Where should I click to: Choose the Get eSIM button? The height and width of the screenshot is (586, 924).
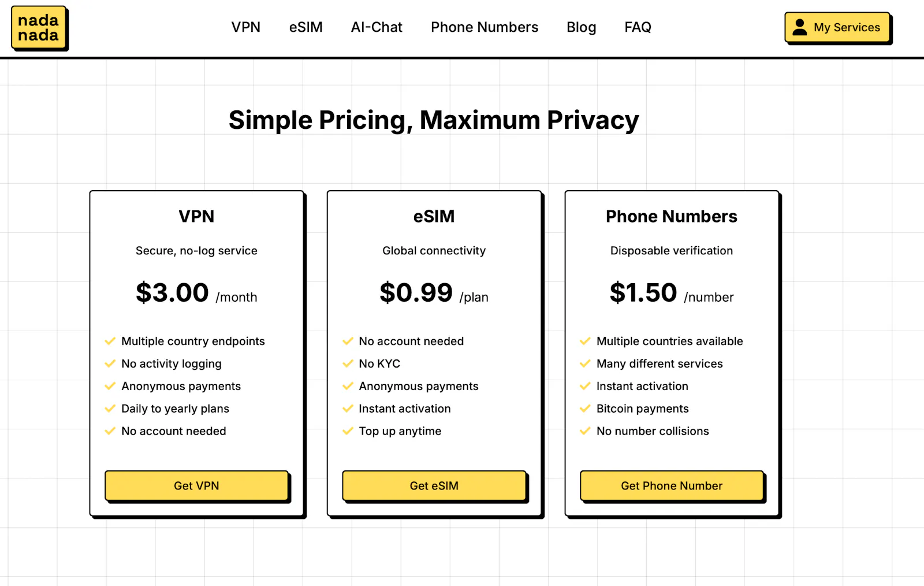[434, 485]
